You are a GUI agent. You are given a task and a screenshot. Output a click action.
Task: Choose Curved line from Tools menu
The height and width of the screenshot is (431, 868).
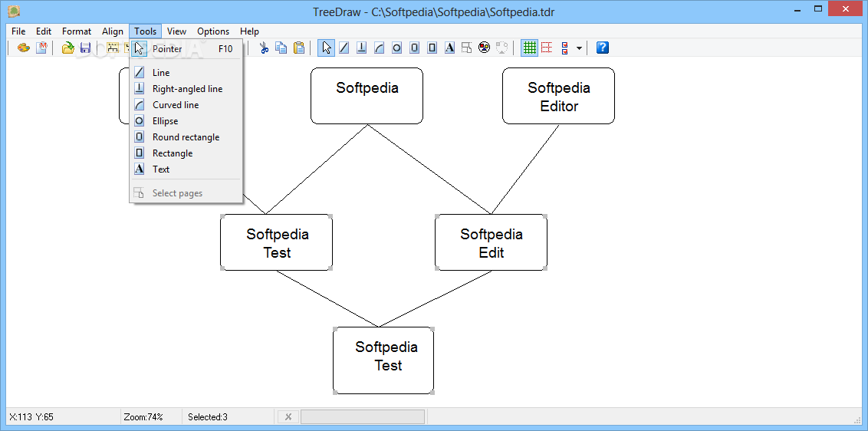[186, 105]
